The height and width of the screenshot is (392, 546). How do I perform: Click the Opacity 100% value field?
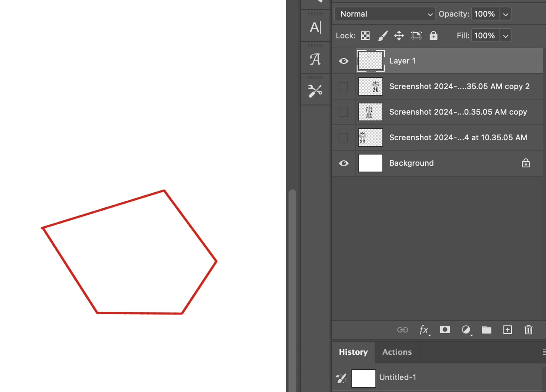485,14
